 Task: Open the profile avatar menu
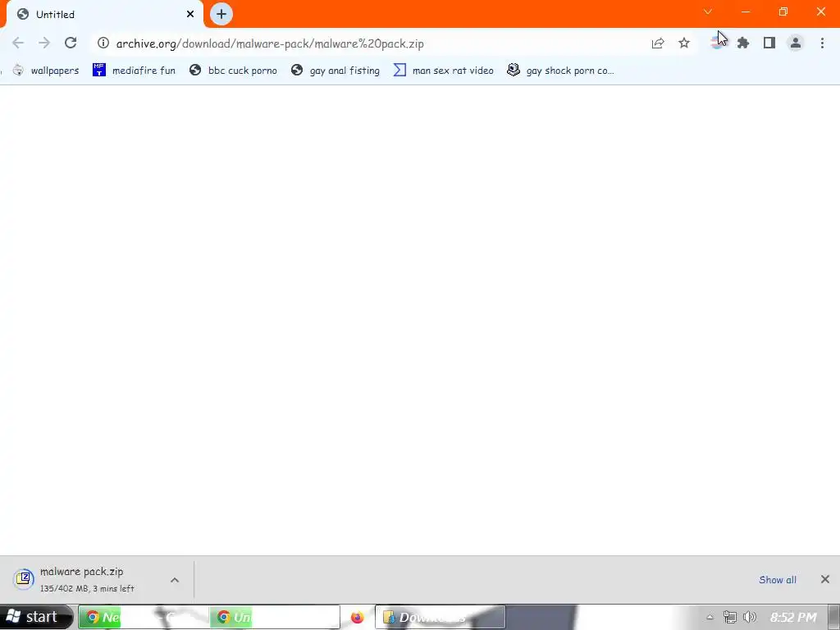pos(796,43)
